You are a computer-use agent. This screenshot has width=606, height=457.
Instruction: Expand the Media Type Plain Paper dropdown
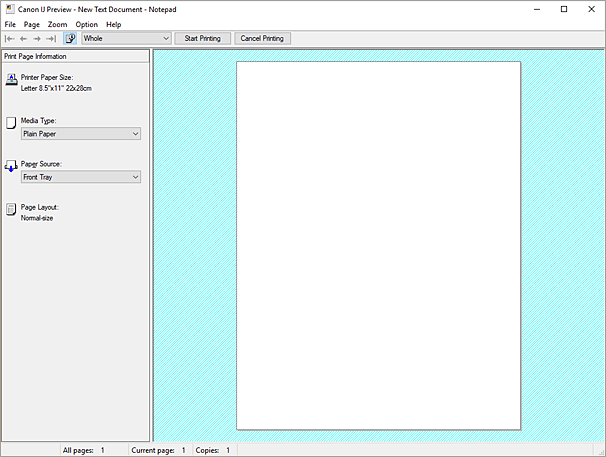(81, 133)
